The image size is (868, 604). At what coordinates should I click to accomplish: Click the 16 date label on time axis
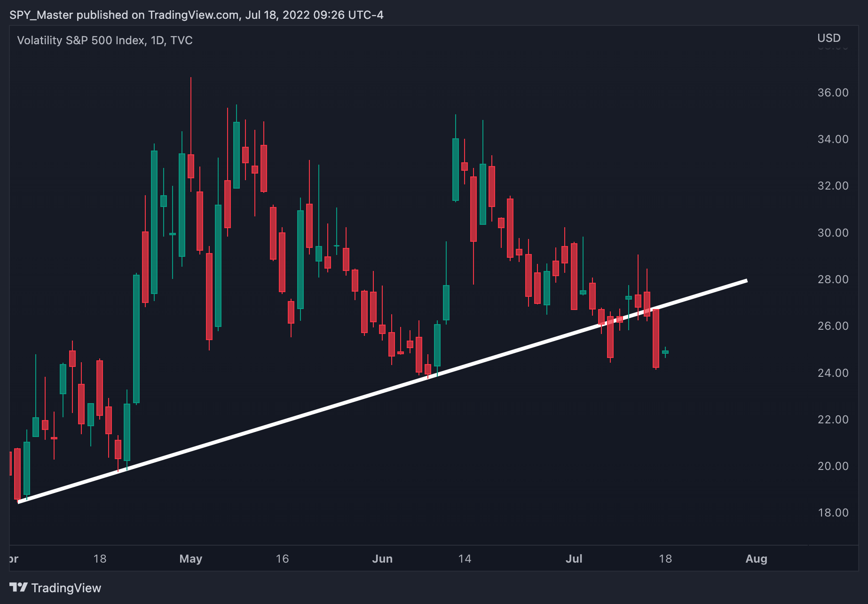pyautogui.click(x=282, y=559)
